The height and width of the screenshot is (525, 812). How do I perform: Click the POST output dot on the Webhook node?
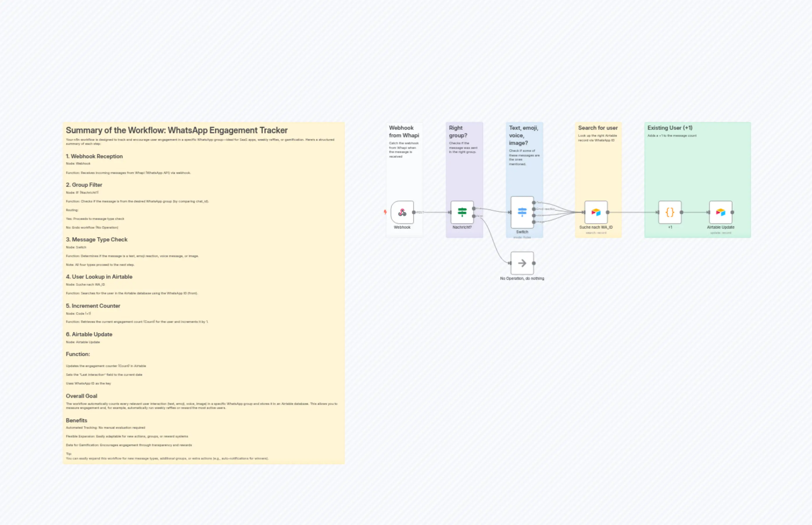click(414, 212)
